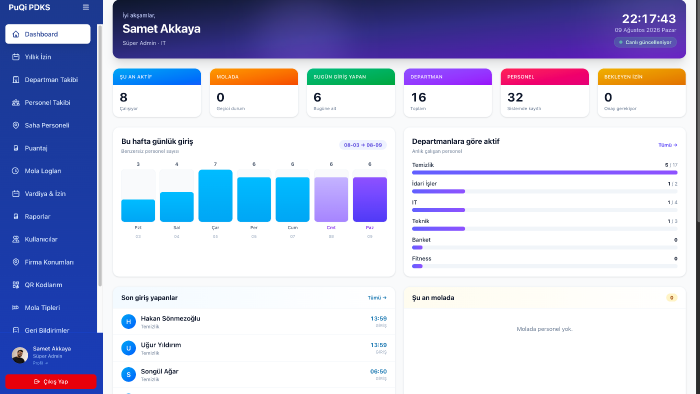Click the Uğur Yıldırım avatar circle U
The width and height of the screenshot is (700, 394).
point(129,348)
